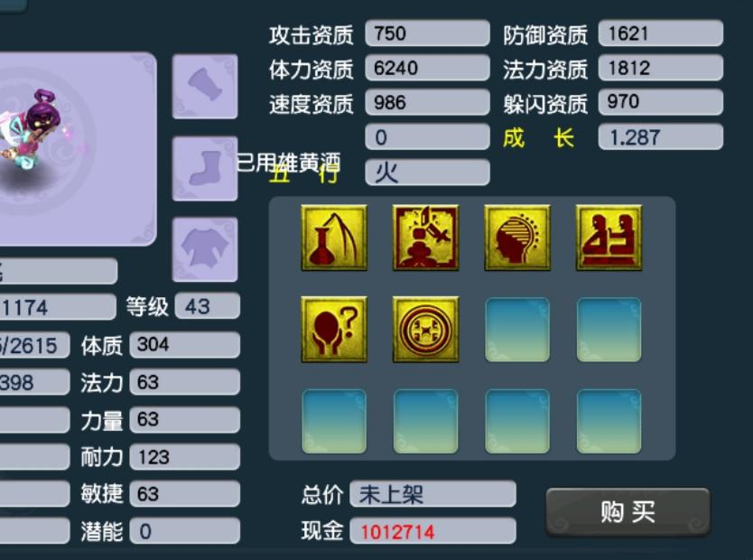Click the 等级 level field showing 43
Image resolution: width=753 pixels, height=560 pixels.
tap(208, 306)
